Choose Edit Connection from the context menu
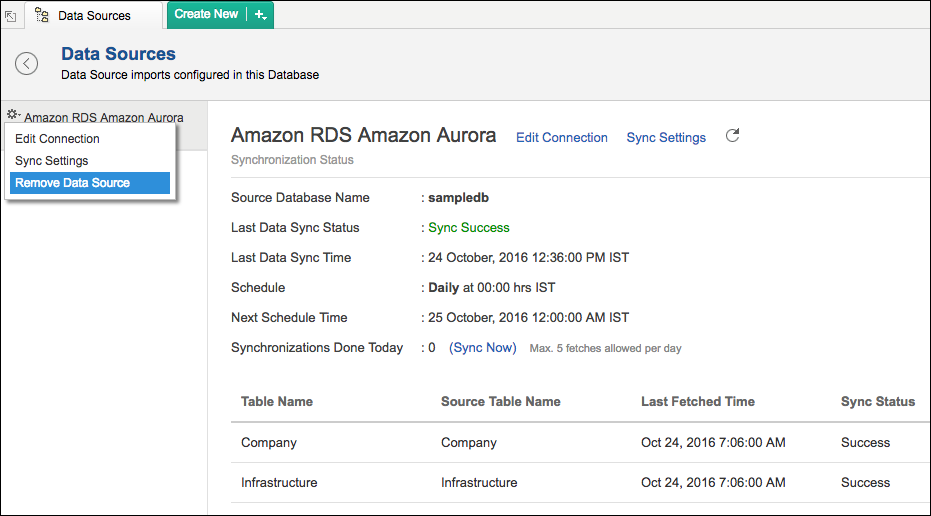The height and width of the screenshot is (516, 931). pos(57,139)
